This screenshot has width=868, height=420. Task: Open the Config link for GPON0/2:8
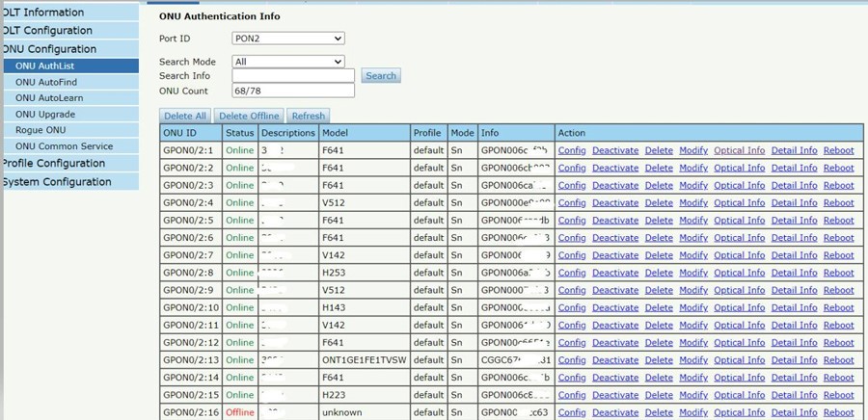click(x=572, y=273)
